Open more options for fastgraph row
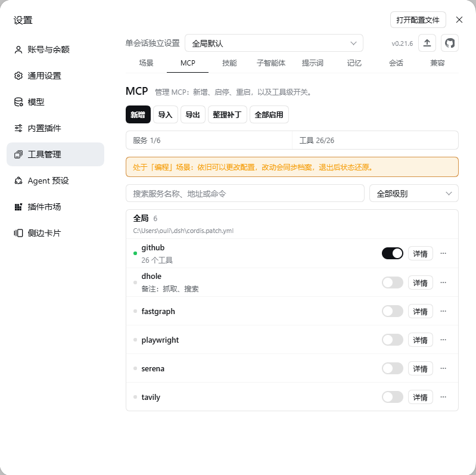Viewport: 476px width, 475px height. [x=443, y=311]
